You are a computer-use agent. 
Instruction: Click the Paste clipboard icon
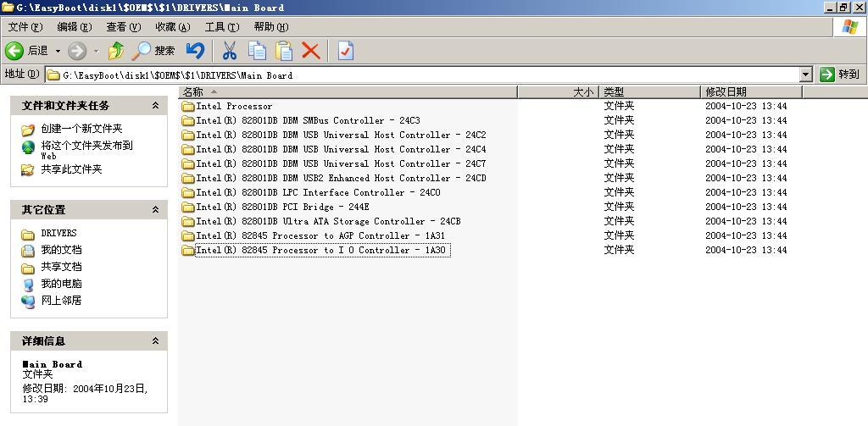[x=284, y=51]
